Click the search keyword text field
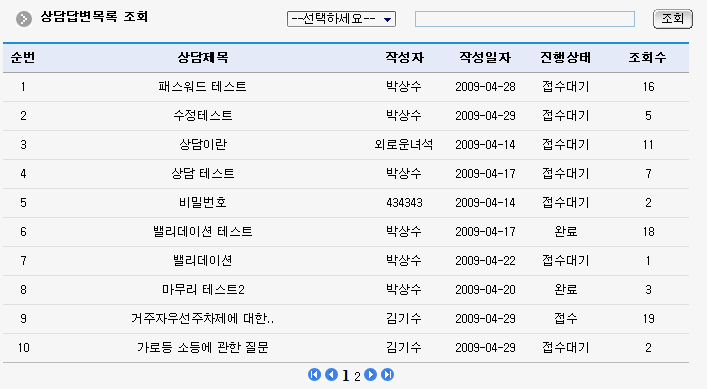The width and height of the screenshot is (707, 389). (525, 19)
